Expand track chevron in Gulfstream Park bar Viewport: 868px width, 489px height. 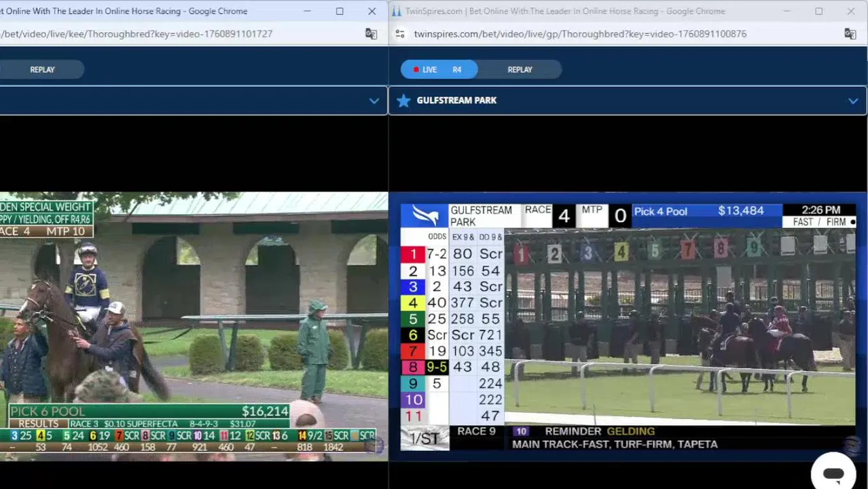click(x=853, y=101)
